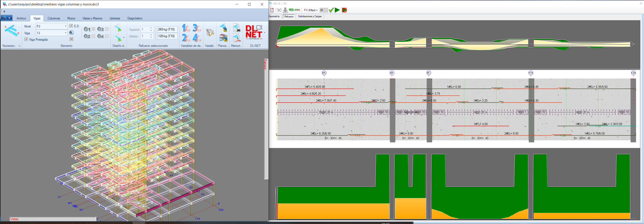Run analysis with the green play icon
Screen dimensions: 644x224
pyautogui.click(x=337, y=10)
